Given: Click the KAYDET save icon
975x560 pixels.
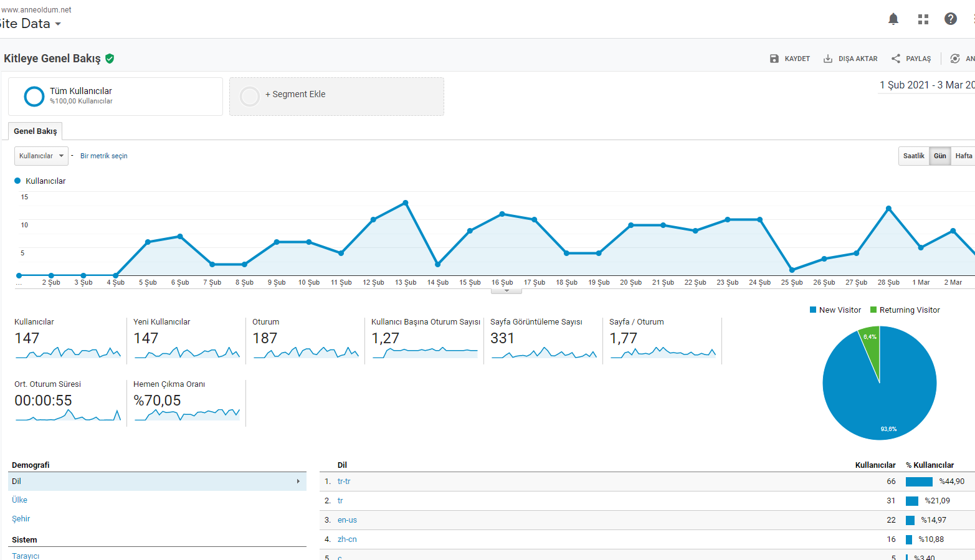Looking at the screenshot, I should tap(774, 59).
